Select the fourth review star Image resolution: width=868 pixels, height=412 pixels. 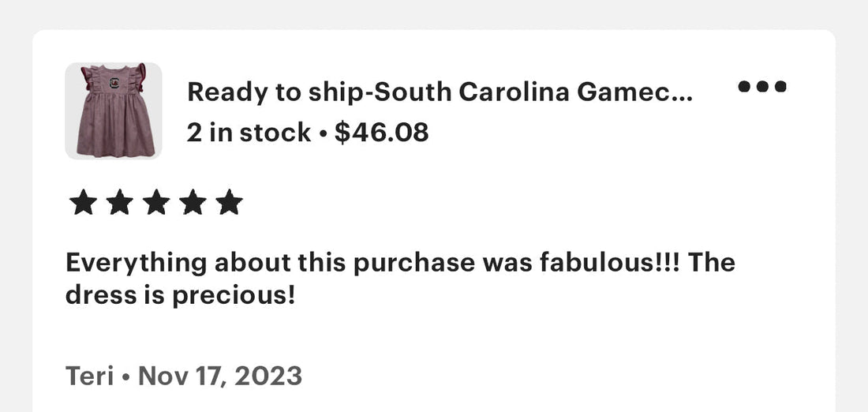[x=193, y=202]
